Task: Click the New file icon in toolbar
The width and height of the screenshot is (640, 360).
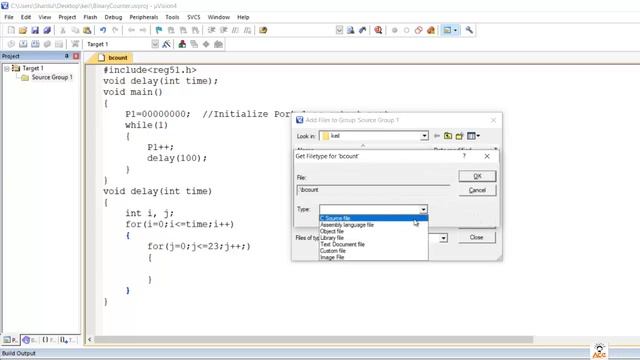Action: (x=11, y=30)
